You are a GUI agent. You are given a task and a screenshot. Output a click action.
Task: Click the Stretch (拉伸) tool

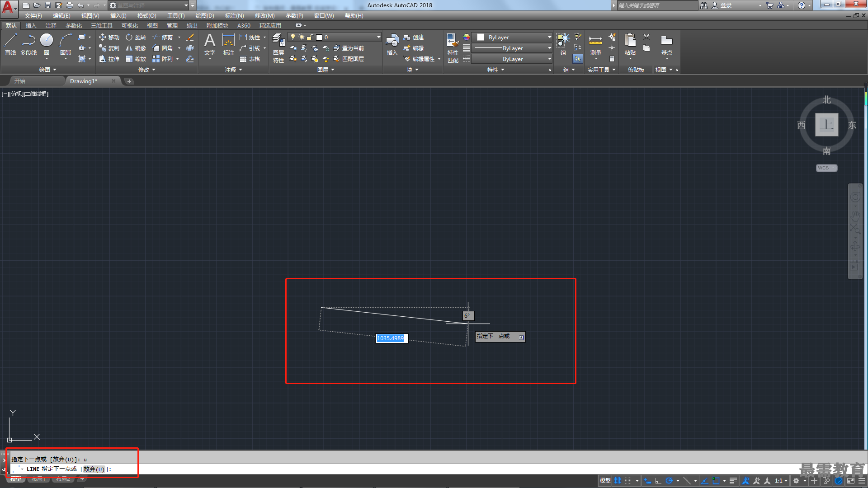(x=109, y=59)
